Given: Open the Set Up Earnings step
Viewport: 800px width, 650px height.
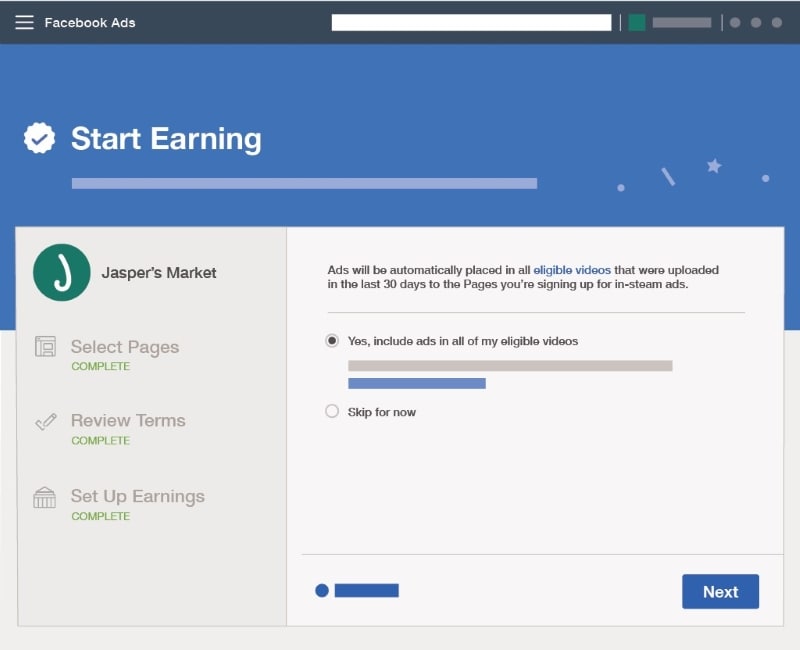Looking at the screenshot, I should 138,496.
